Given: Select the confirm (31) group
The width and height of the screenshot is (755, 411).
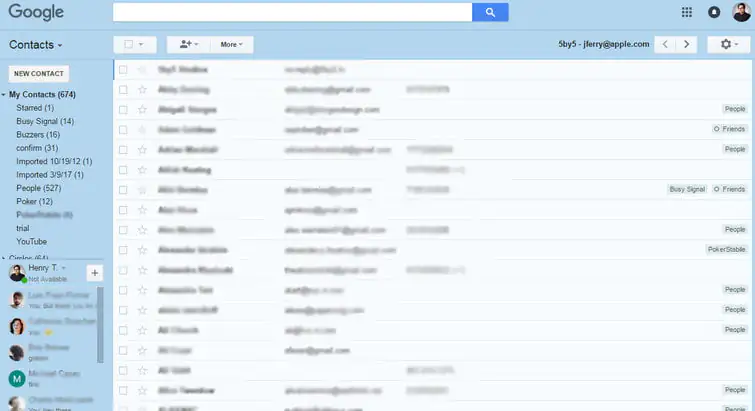Looking at the screenshot, I should [x=37, y=148].
